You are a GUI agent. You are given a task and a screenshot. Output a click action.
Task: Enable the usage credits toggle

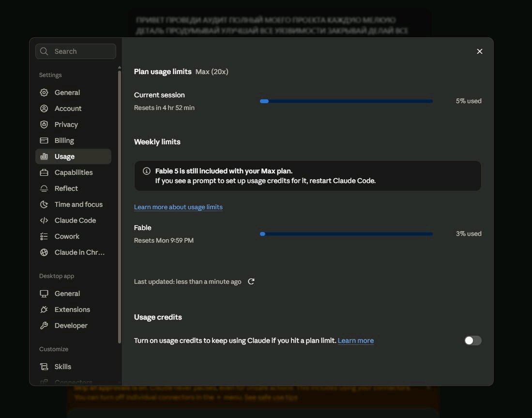pos(472,341)
